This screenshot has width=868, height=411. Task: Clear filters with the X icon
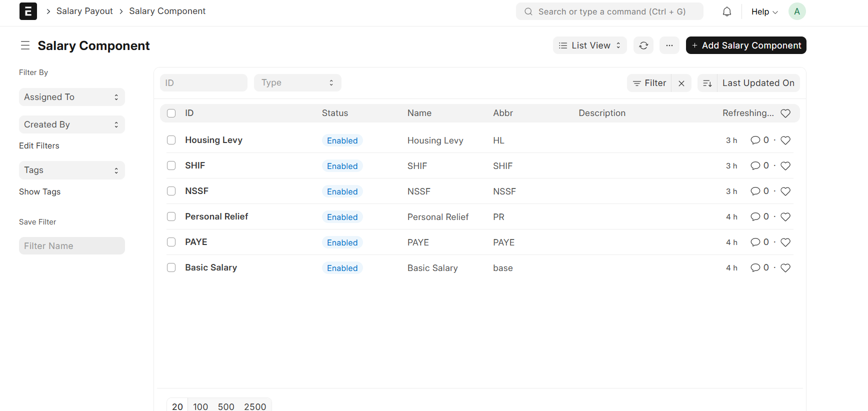[681, 83]
